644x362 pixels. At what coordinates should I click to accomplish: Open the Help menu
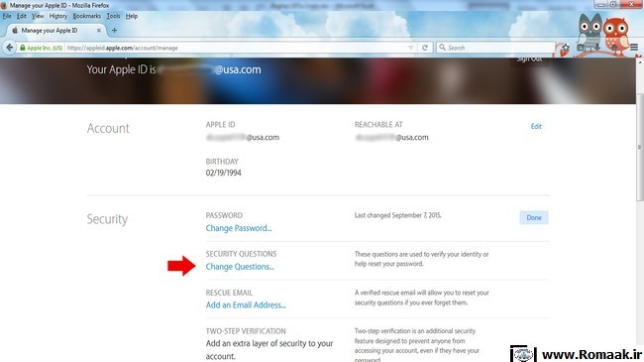pyautogui.click(x=132, y=16)
